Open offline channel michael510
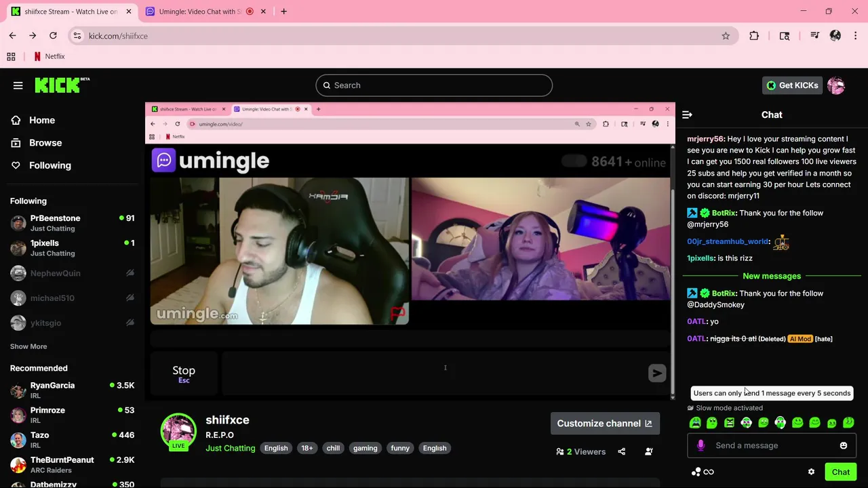The height and width of the screenshot is (488, 868). [72, 298]
